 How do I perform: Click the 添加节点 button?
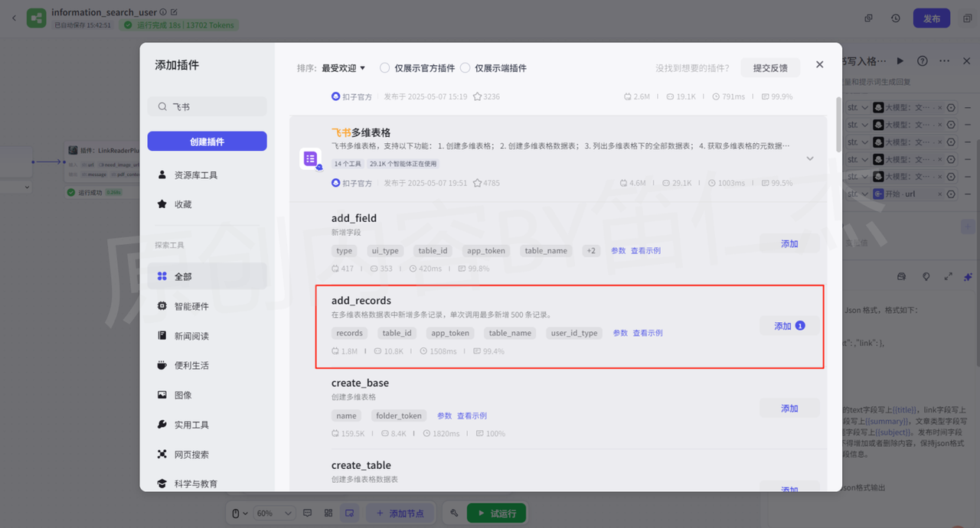[400, 513]
